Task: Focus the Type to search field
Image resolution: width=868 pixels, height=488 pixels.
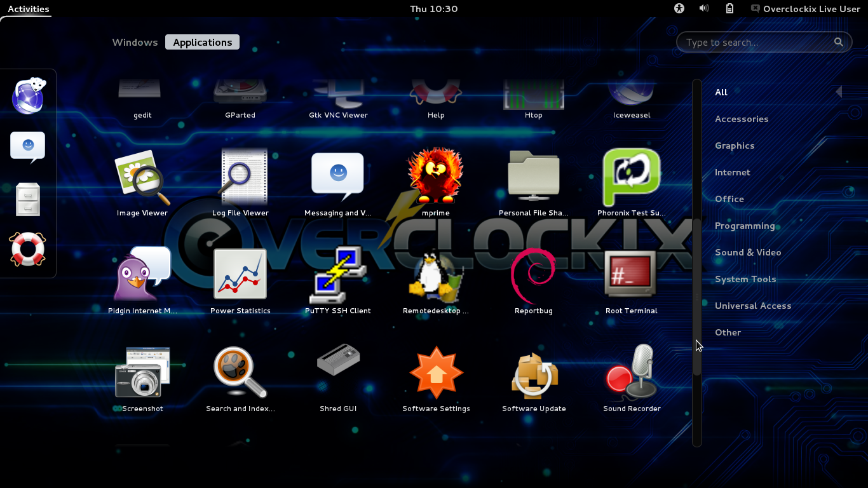Action: click(764, 43)
